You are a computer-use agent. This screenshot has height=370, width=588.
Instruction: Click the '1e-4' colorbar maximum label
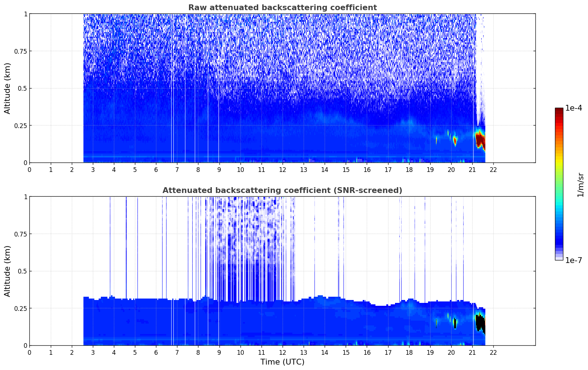tap(573, 108)
